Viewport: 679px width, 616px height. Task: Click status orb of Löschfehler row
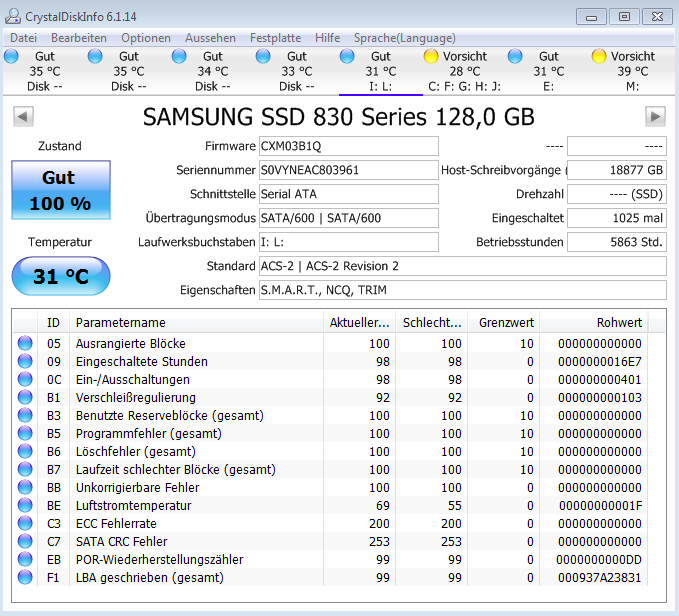point(25,451)
